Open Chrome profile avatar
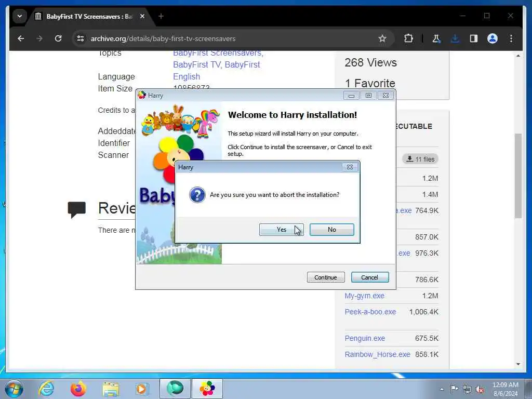 (x=493, y=38)
